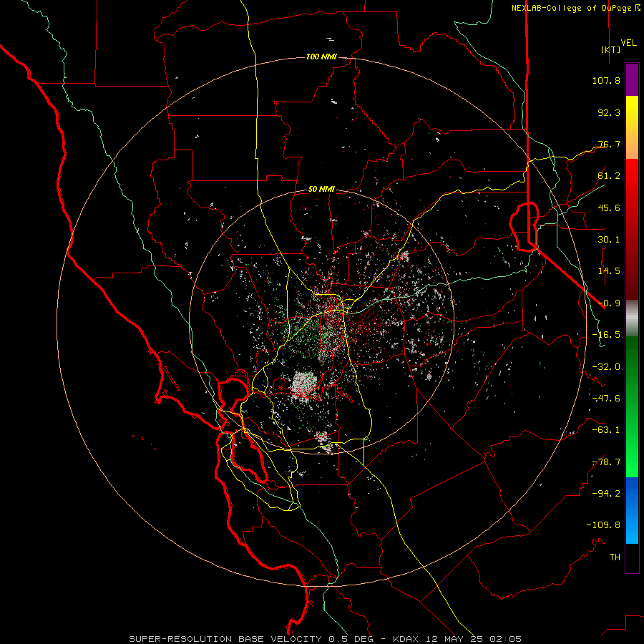644x644 pixels.
Task: Click the -63.1 velocity scale value
Action: click(x=606, y=430)
